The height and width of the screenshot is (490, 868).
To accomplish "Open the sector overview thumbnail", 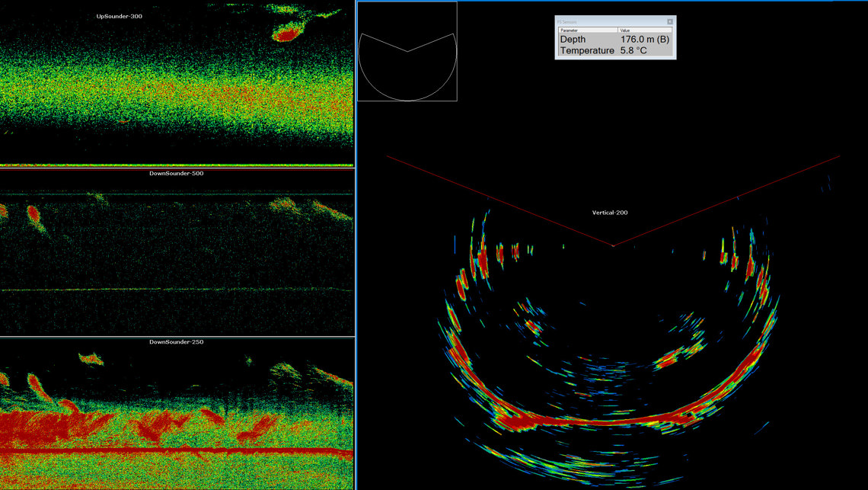I will point(407,51).
